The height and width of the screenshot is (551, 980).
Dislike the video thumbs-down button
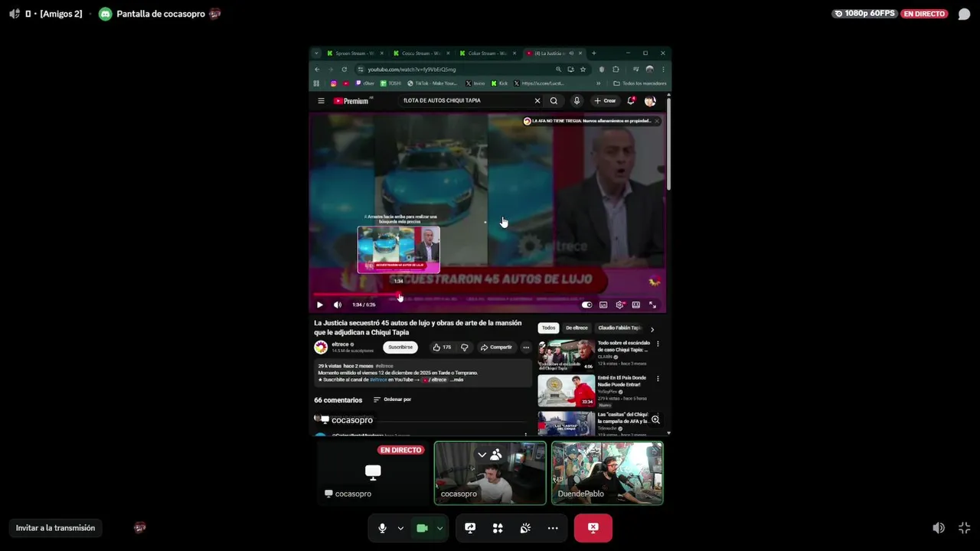(464, 347)
